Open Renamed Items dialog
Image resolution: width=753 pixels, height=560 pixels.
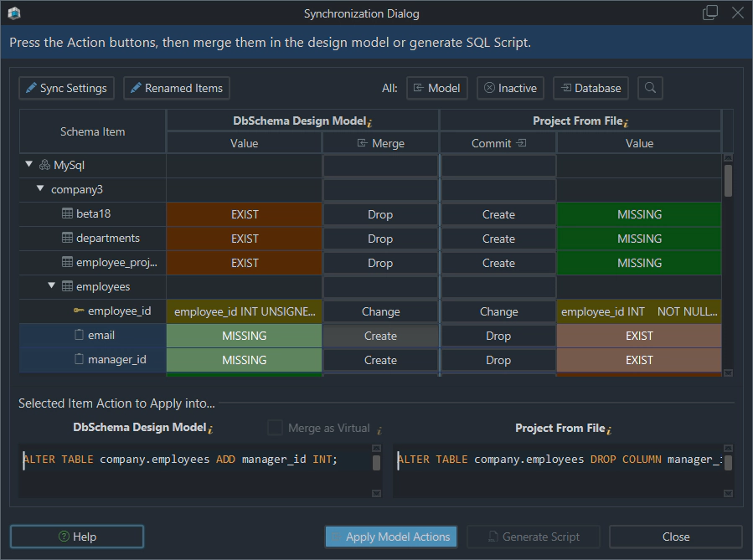pos(176,88)
